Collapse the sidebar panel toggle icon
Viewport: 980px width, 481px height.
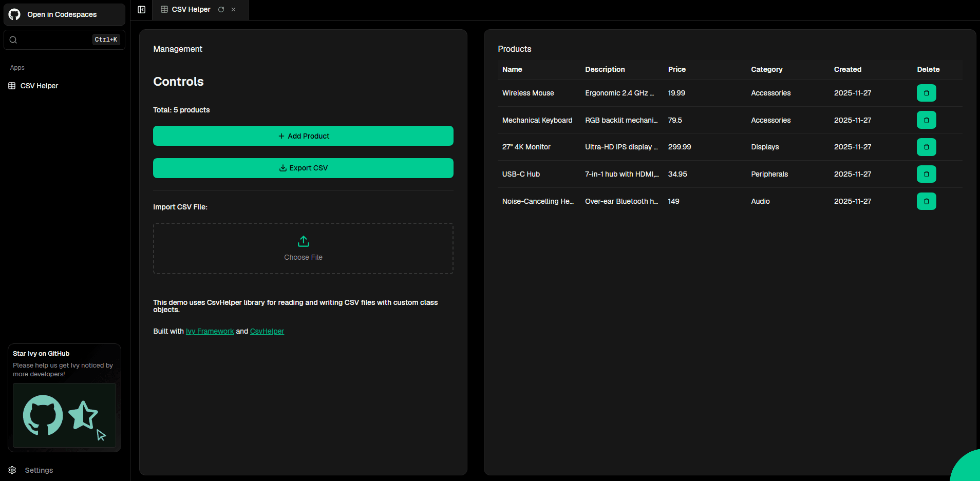142,10
